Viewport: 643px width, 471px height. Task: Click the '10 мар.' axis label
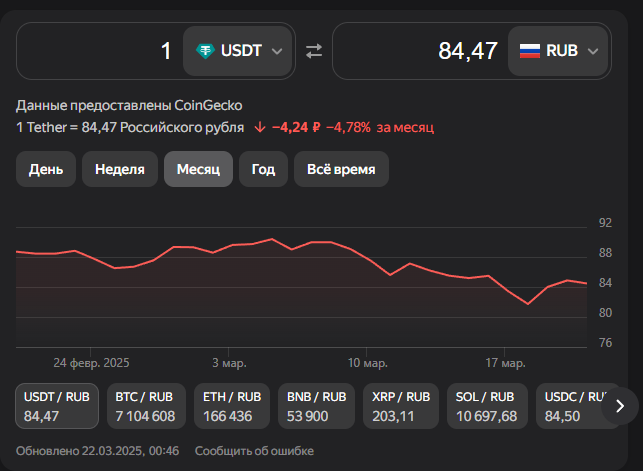(367, 363)
